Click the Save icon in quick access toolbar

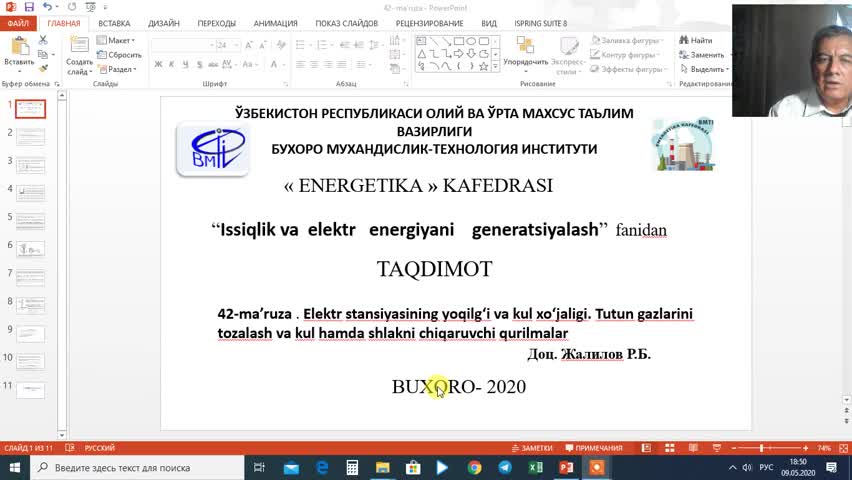(29, 7)
